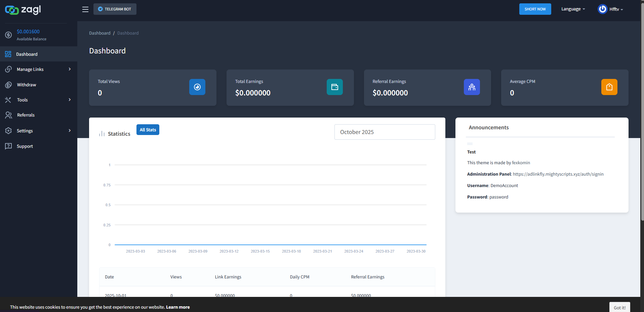Open the Language dropdown

(x=573, y=9)
